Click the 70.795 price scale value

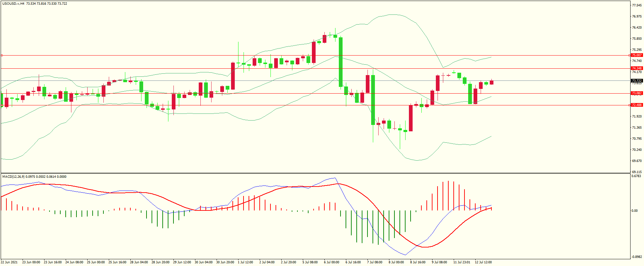pyautogui.click(x=637, y=139)
